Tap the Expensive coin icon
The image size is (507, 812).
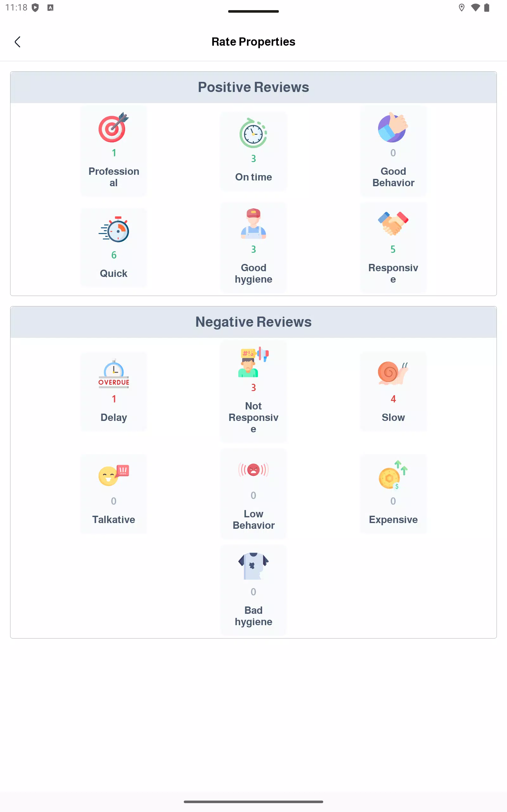393,475
